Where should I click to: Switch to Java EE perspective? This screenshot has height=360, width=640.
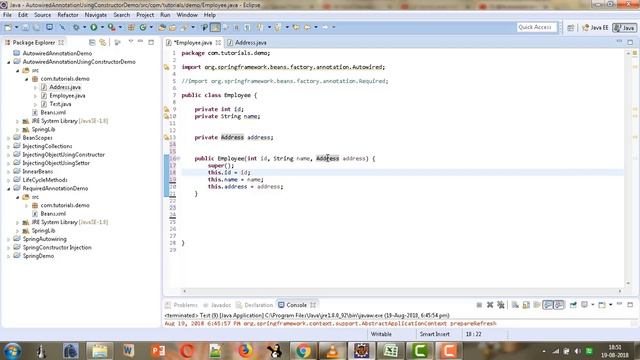coord(596,27)
